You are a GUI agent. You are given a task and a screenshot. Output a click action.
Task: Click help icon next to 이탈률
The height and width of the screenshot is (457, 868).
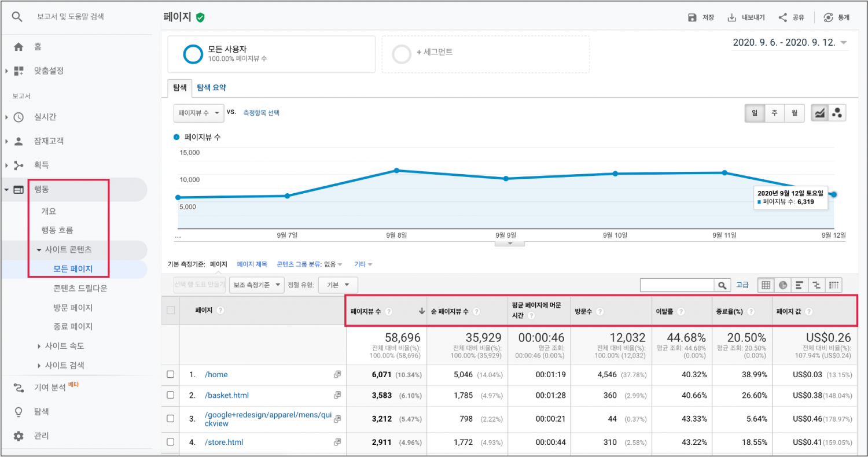[681, 311]
